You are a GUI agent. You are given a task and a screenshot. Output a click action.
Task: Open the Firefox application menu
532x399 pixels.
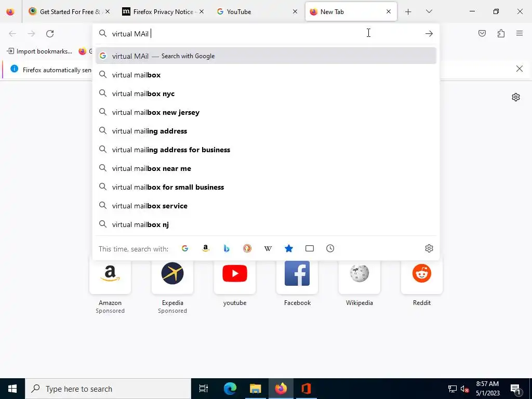[520, 33]
